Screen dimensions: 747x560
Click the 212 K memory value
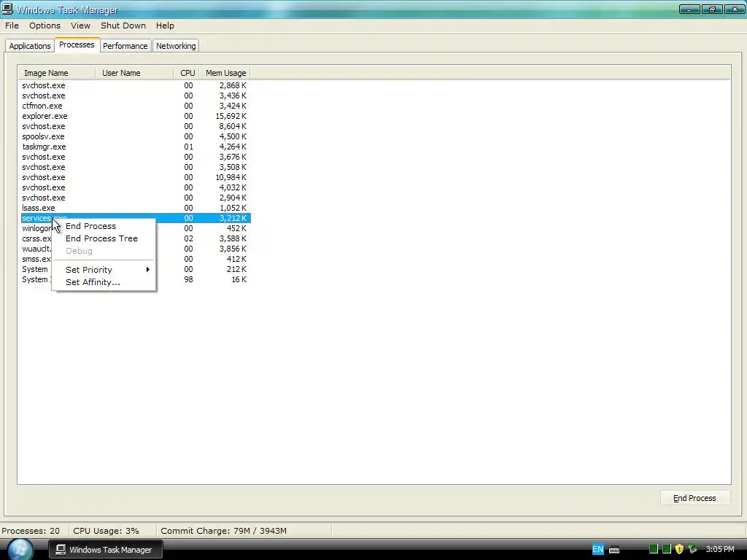click(x=236, y=269)
